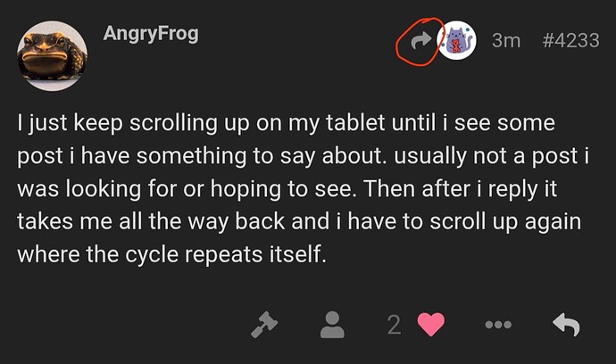Click the 3m post timestamp
The image size is (616, 364).
[506, 41]
